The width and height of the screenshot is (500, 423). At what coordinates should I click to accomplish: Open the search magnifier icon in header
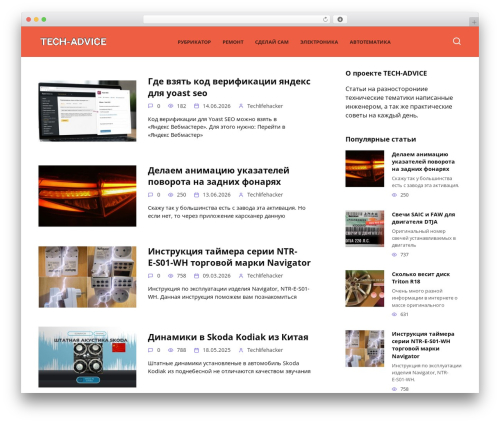pyautogui.click(x=457, y=41)
